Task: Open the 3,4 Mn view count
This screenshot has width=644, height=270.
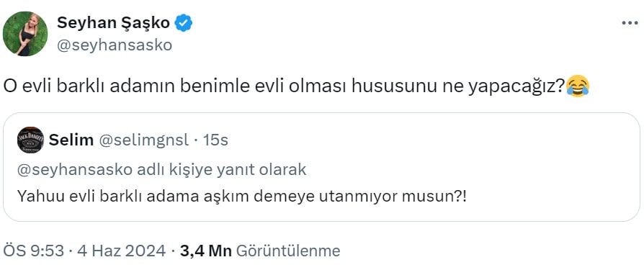Action: click(206, 251)
